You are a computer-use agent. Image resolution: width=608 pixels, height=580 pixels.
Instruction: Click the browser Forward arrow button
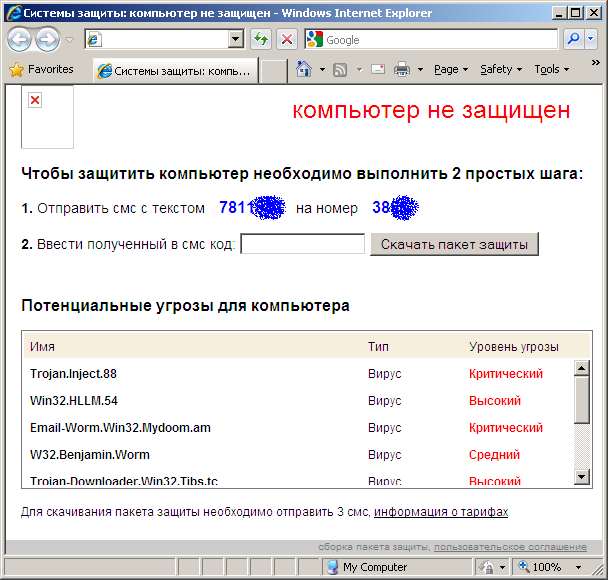coord(47,40)
